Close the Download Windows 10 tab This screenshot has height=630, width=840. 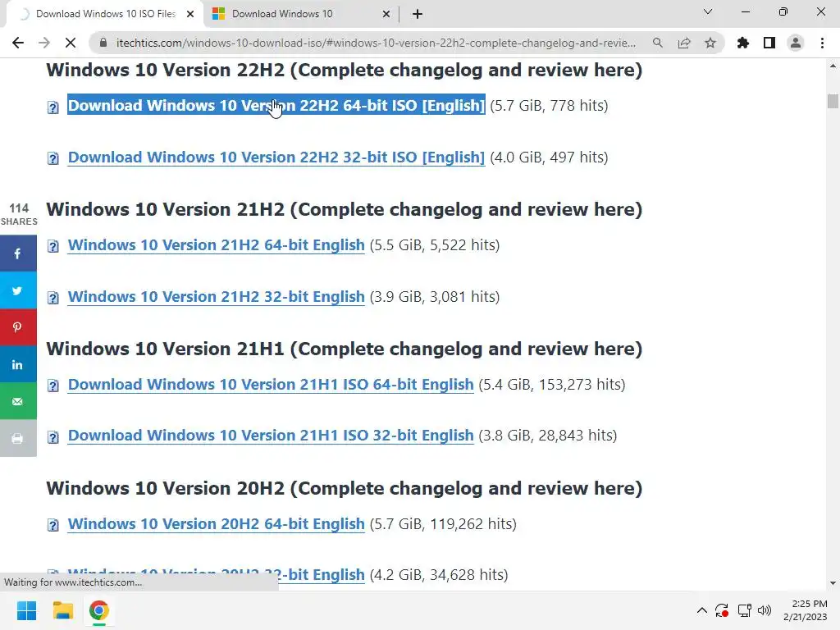[386, 14]
